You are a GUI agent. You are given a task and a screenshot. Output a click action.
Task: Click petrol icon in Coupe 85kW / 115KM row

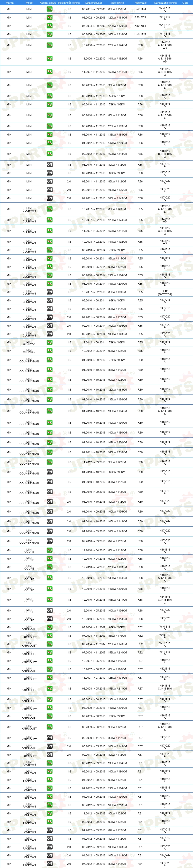[x=50, y=550]
